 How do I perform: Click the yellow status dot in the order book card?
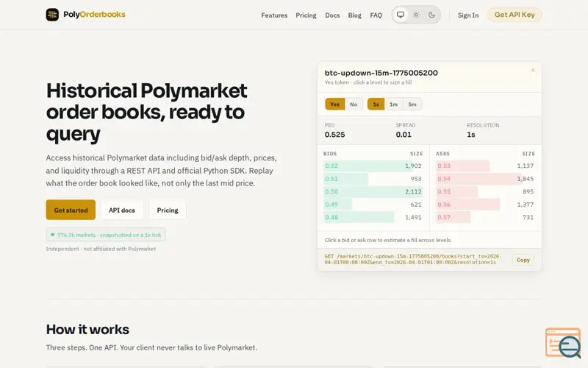tap(532, 70)
